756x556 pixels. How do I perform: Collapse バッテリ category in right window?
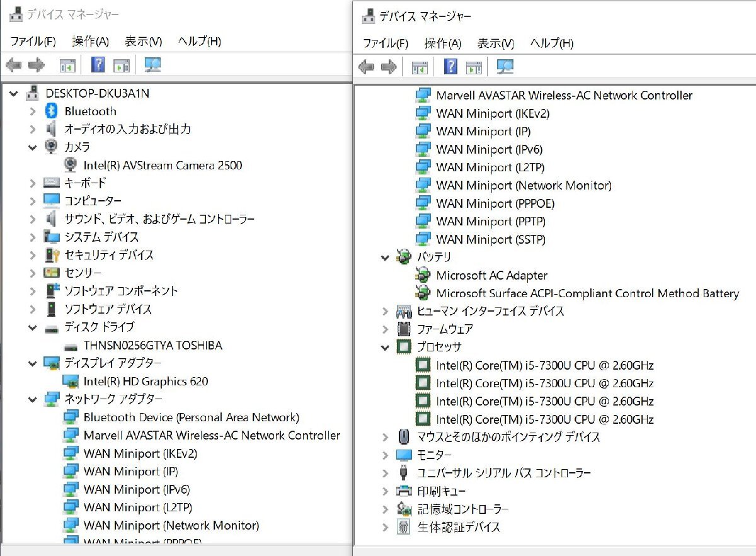[386, 258]
